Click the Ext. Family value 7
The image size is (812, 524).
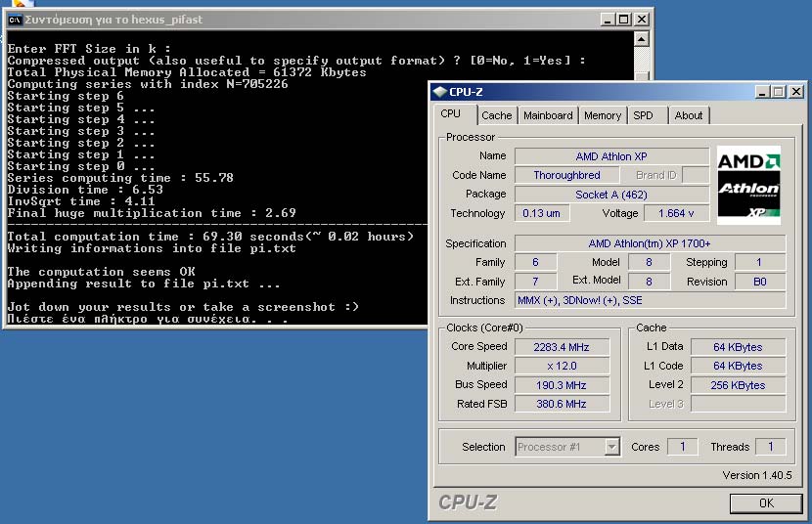pos(535,282)
